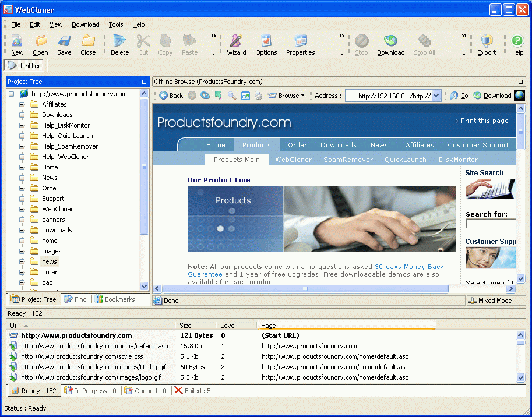Expand the Affiliates folder
The image size is (532, 417).
coord(22,104)
